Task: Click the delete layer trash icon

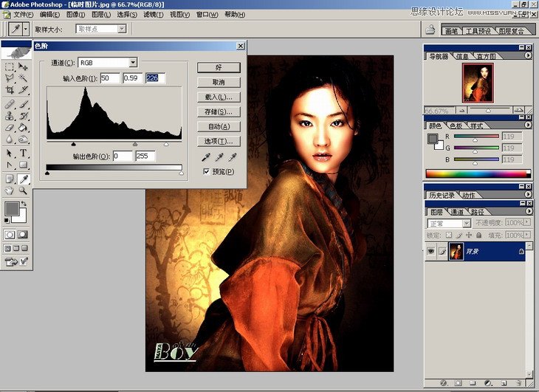Action: tap(519, 382)
